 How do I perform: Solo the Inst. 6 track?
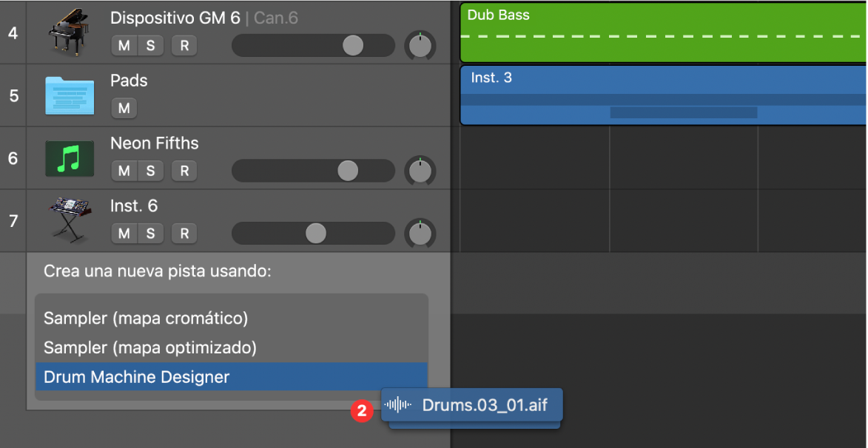(153, 234)
